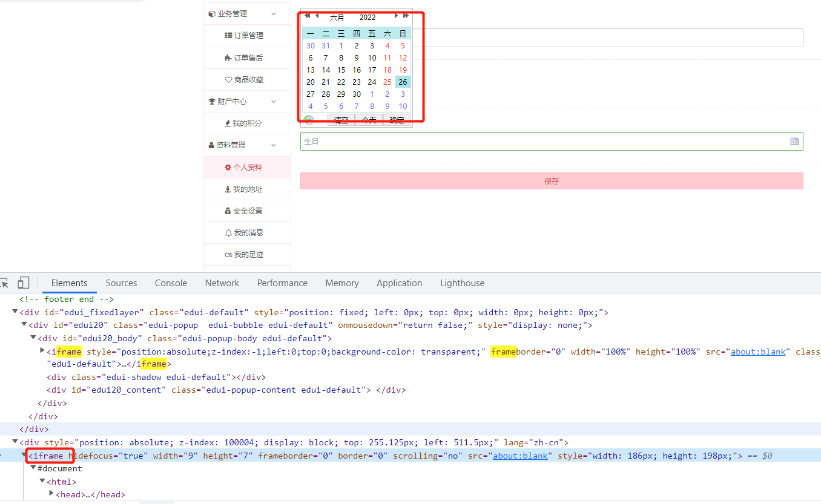Expand the edui-default iframe node arrow
This screenshot has width=821, height=504.
42,351
